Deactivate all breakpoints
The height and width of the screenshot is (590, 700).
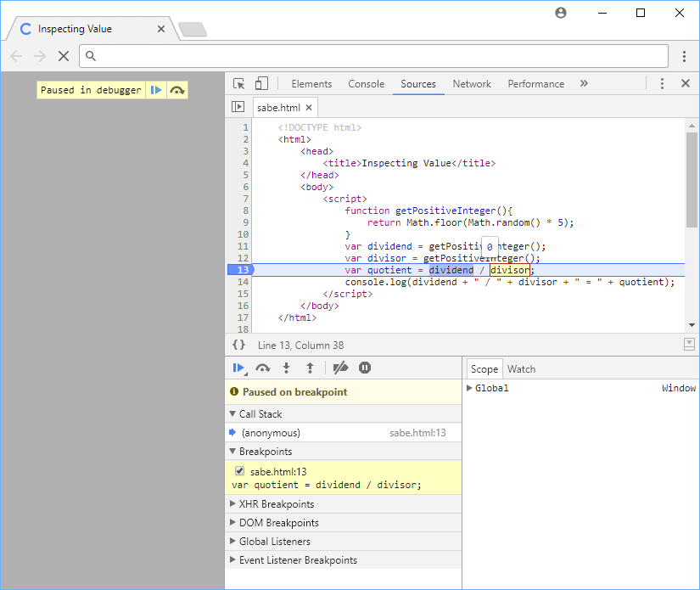340,368
